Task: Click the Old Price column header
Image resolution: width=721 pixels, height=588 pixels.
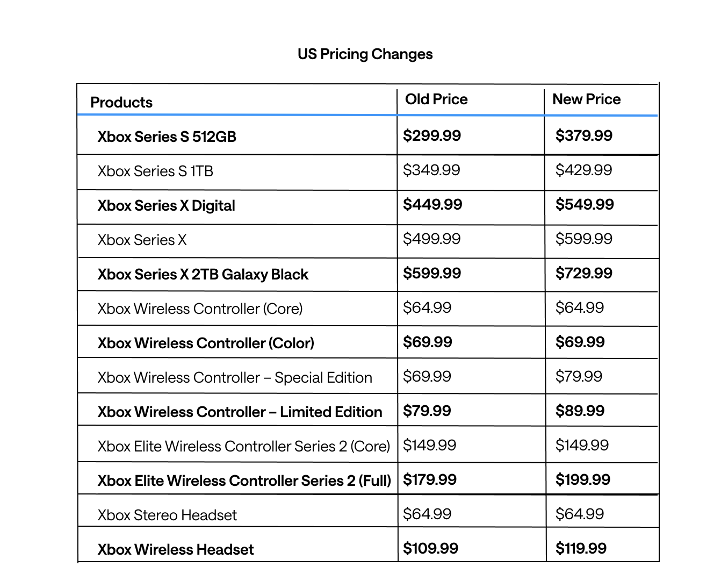Action: click(x=436, y=99)
